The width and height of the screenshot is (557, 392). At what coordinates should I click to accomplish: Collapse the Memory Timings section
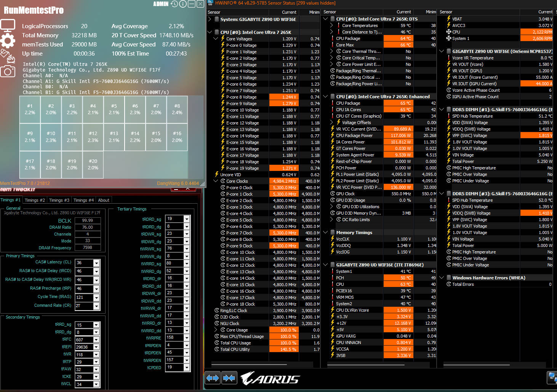(x=325, y=233)
